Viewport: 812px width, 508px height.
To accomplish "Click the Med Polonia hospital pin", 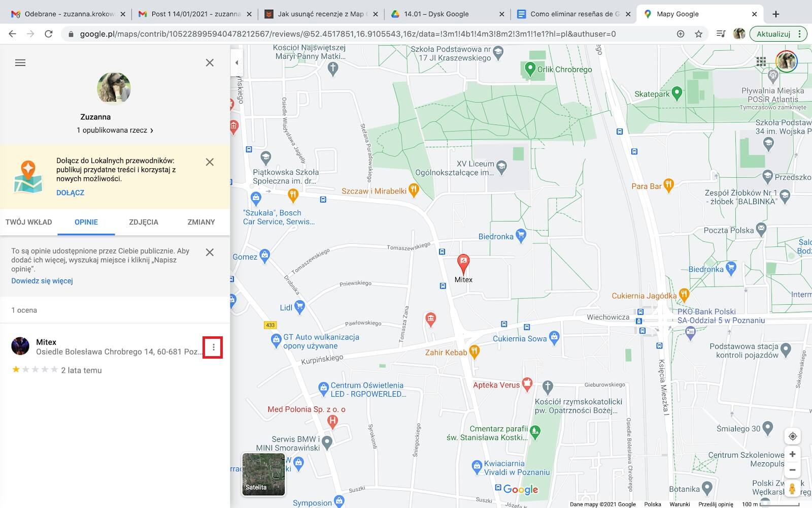I will [332, 421].
